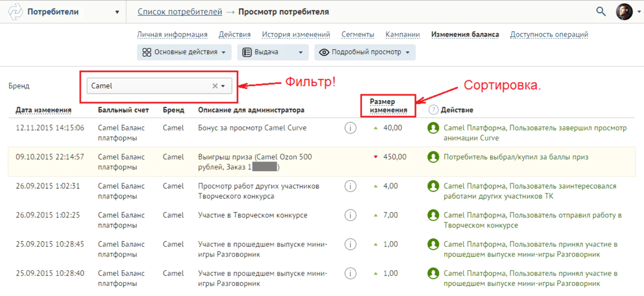This screenshot has width=644, height=296.
Task: Expand the Выдача dropdown button
Action: point(273,52)
